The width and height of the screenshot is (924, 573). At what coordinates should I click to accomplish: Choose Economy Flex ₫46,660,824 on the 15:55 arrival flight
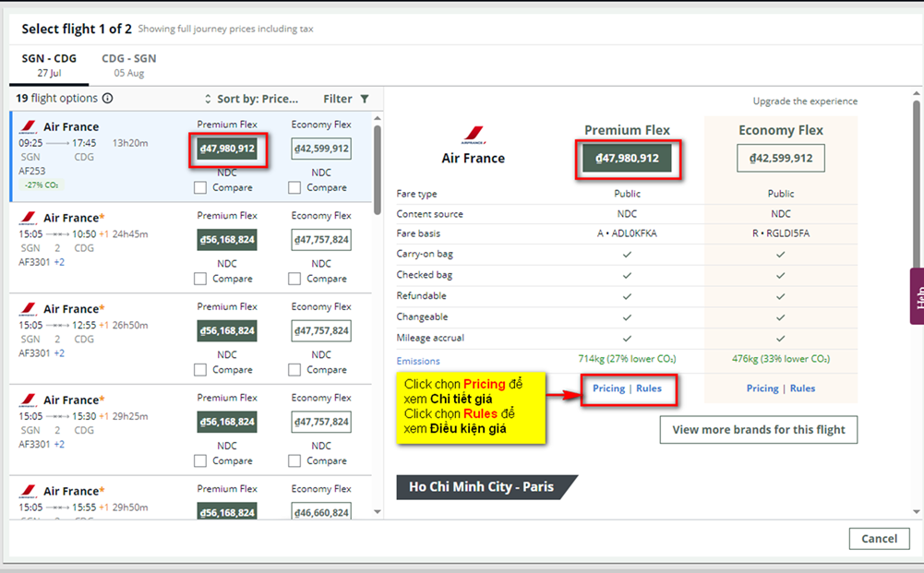(321, 512)
